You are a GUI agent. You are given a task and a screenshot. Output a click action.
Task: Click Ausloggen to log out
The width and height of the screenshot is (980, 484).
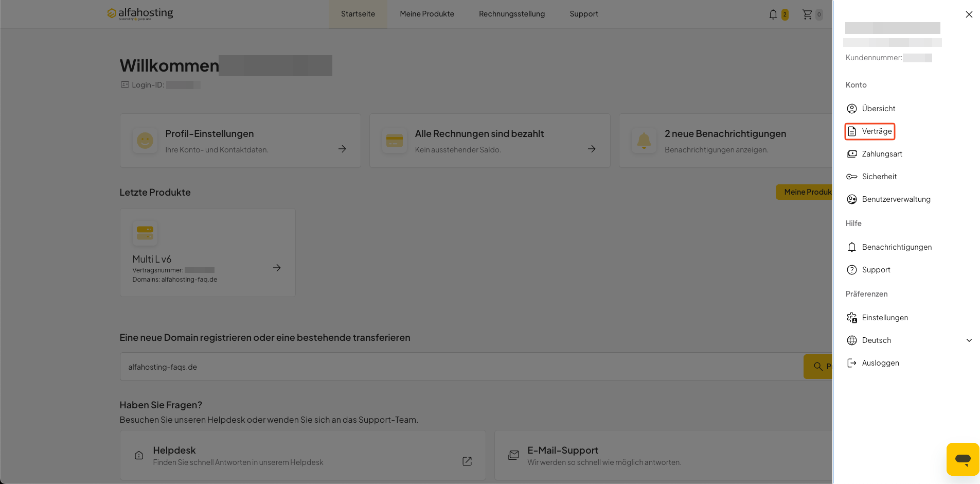[x=881, y=363]
